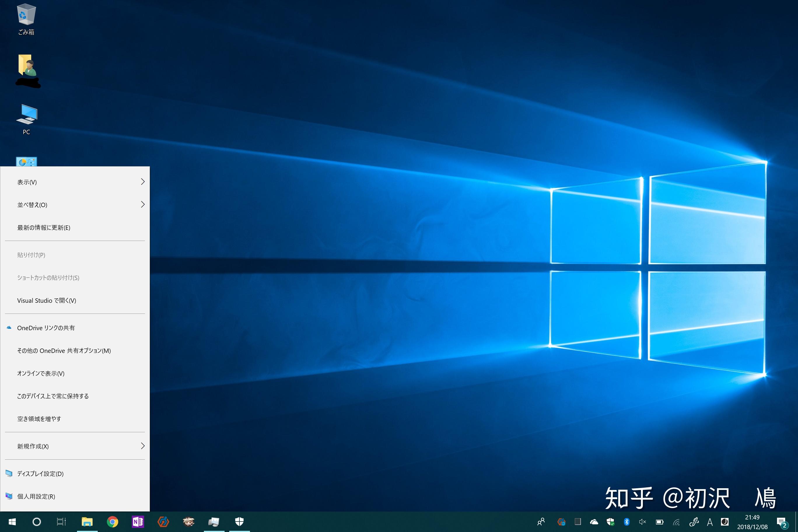Choose オンラインで表示(V) menu entry
Image resolution: width=798 pixels, height=532 pixels.
[75, 373]
